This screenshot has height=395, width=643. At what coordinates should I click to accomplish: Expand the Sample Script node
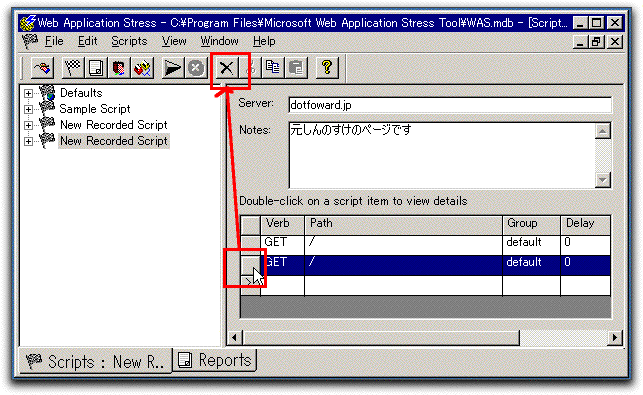[28, 109]
